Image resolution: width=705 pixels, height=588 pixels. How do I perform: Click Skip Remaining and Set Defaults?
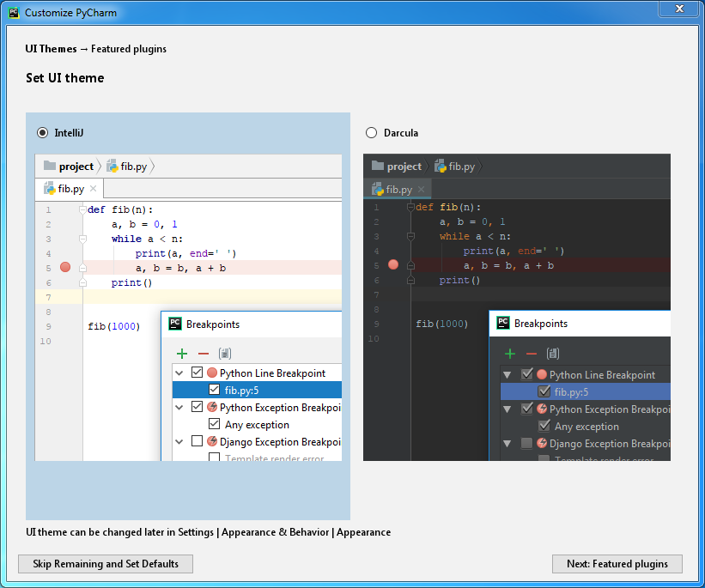106,564
